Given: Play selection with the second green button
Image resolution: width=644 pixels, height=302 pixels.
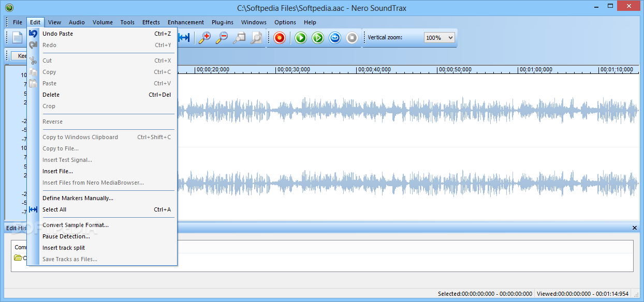Looking at the screenshot, I should [318, 38].
